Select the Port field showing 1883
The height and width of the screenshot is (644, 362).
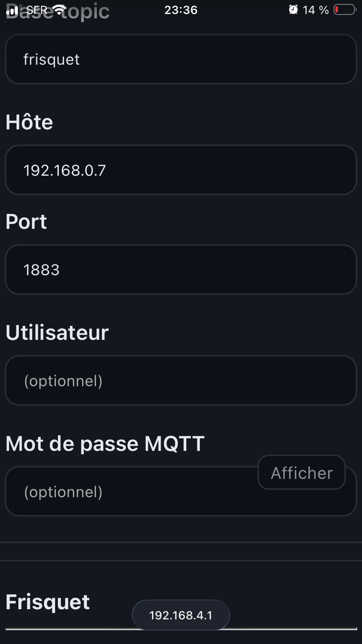tap(181, 269)
